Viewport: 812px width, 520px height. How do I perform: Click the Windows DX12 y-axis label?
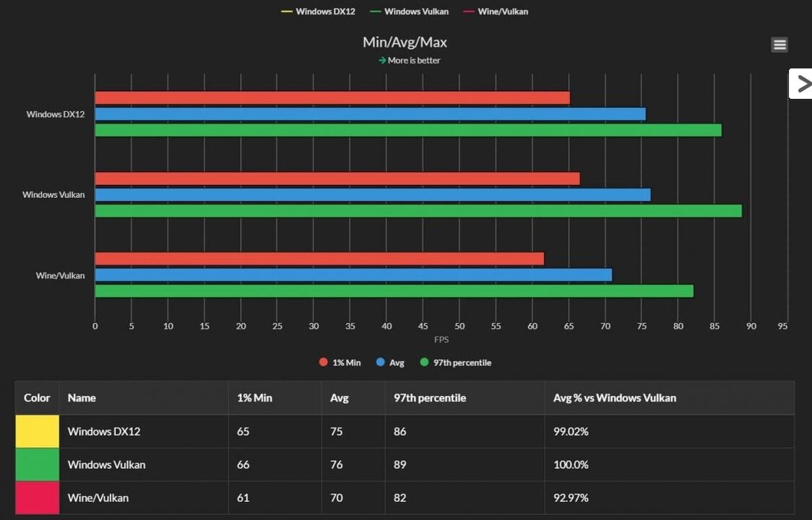tap(56, 114)
